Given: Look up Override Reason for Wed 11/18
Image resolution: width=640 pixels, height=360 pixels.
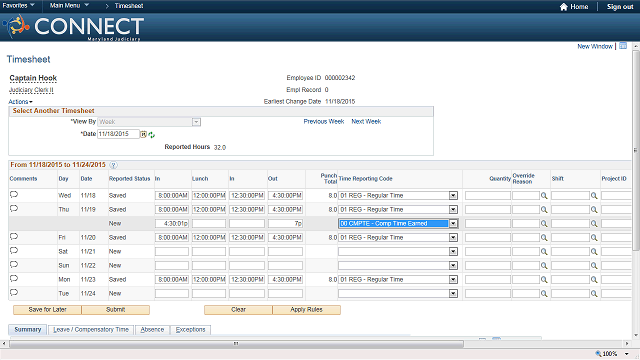Looking at the screenshot, I should click(x=544, y=196).
